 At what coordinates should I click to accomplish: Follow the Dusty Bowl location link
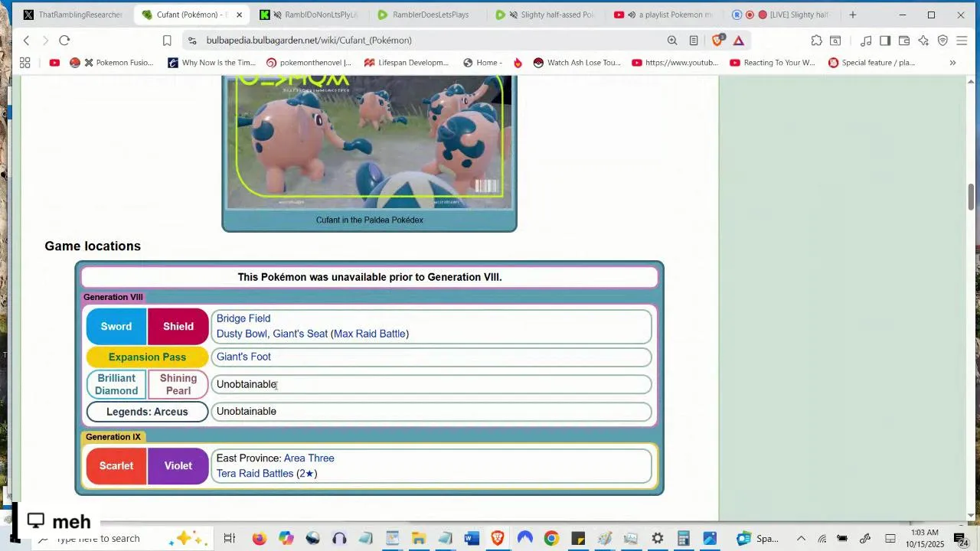pos(242,334)
